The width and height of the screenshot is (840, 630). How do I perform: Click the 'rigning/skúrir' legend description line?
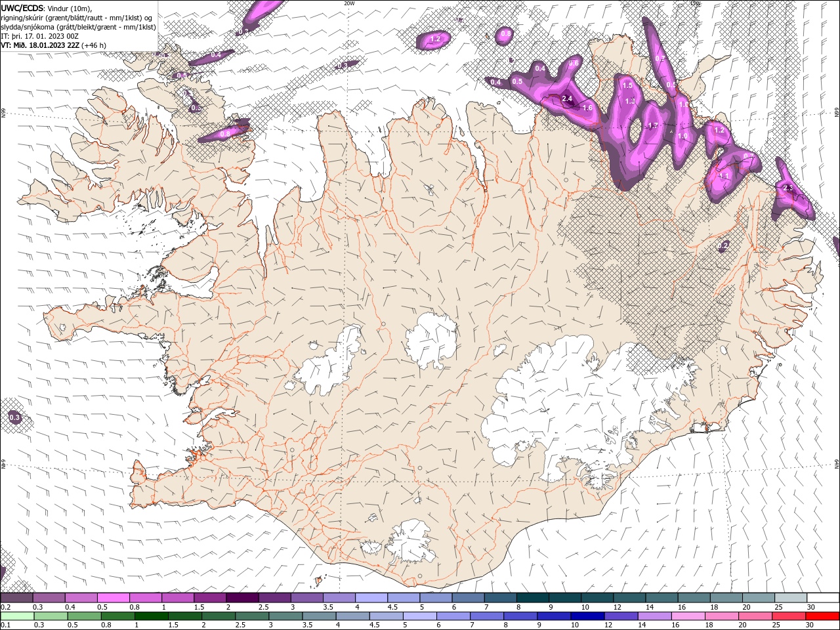tap(77, 17)
